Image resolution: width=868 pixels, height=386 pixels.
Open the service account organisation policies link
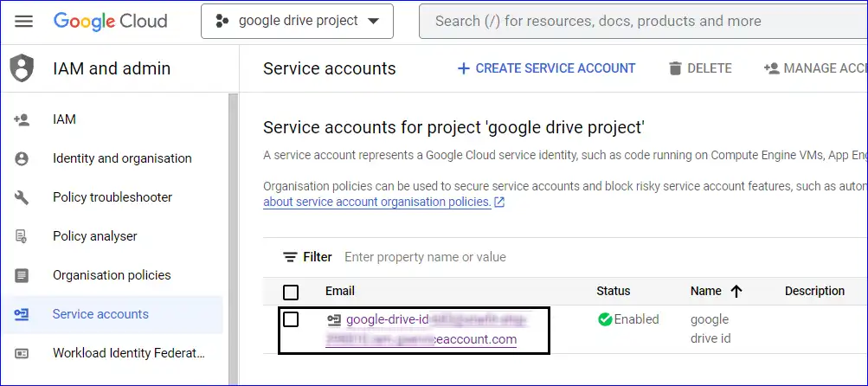tap(377, 202)
